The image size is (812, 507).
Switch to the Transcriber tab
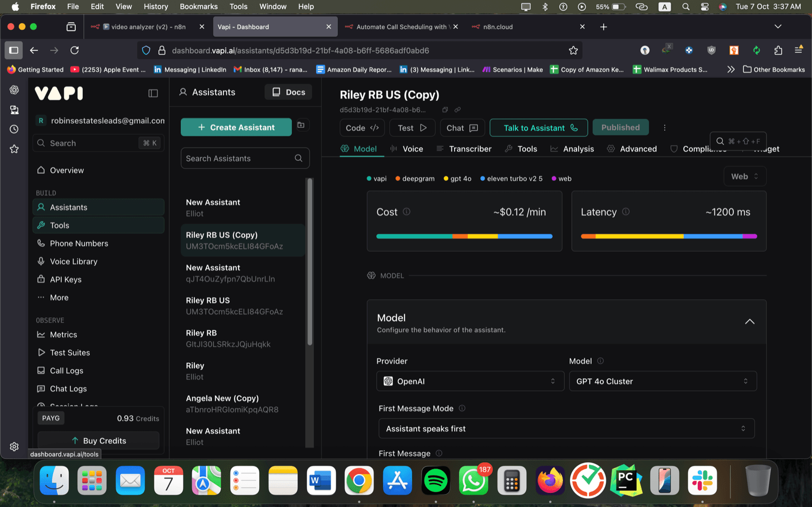464,149
